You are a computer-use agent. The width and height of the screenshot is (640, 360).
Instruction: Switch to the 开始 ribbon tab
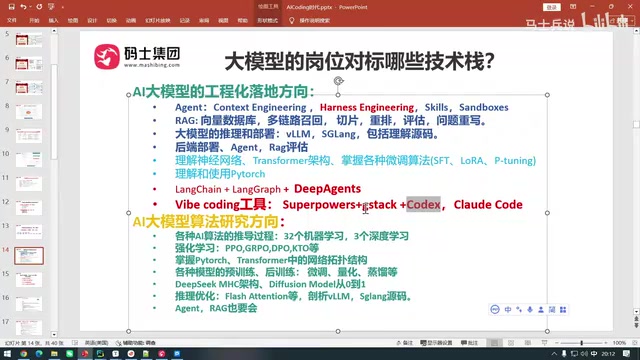(x=34, y=20)
